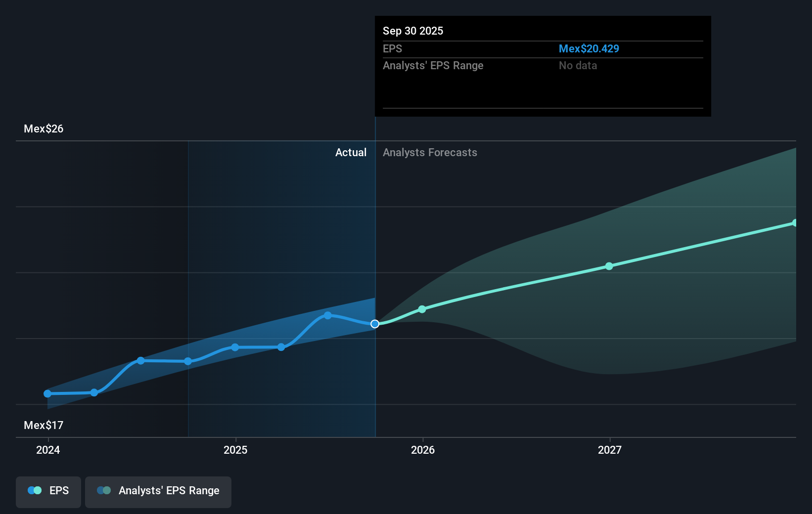Click the Analysts' EPS Range tooltip row
Image resolution: width=812 pixels, height=514 pixels.
point(433,65)
